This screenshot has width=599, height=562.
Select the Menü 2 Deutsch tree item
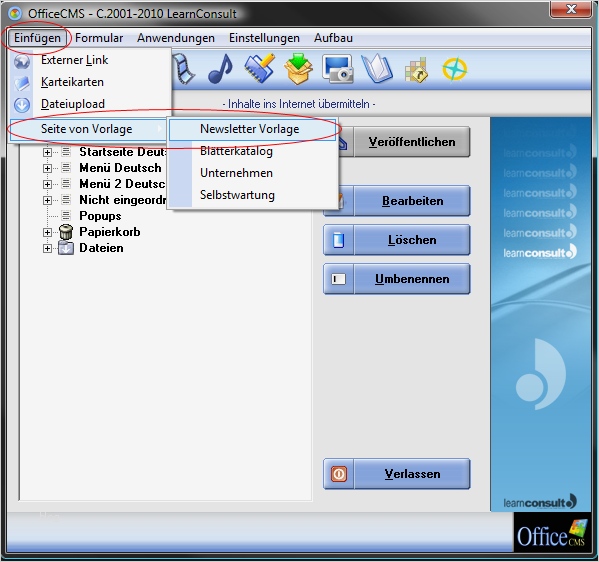[x=122, y=184]
